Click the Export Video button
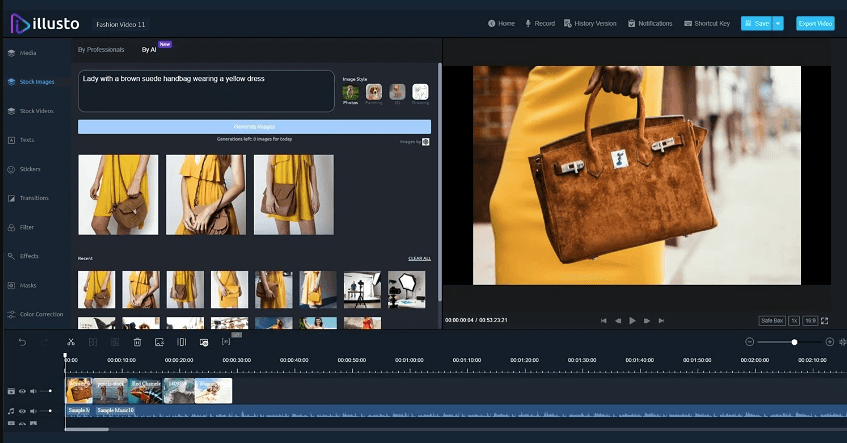The height and width of the screenshot is (443, 847). (814, 23)
